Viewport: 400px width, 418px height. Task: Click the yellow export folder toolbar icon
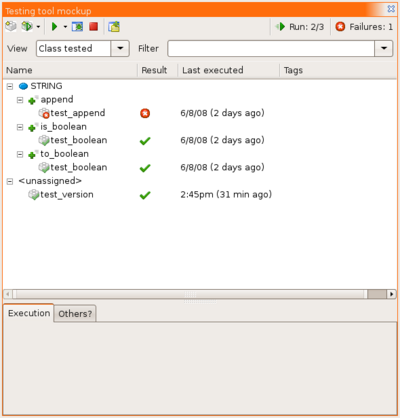click(x=114, y=26)
